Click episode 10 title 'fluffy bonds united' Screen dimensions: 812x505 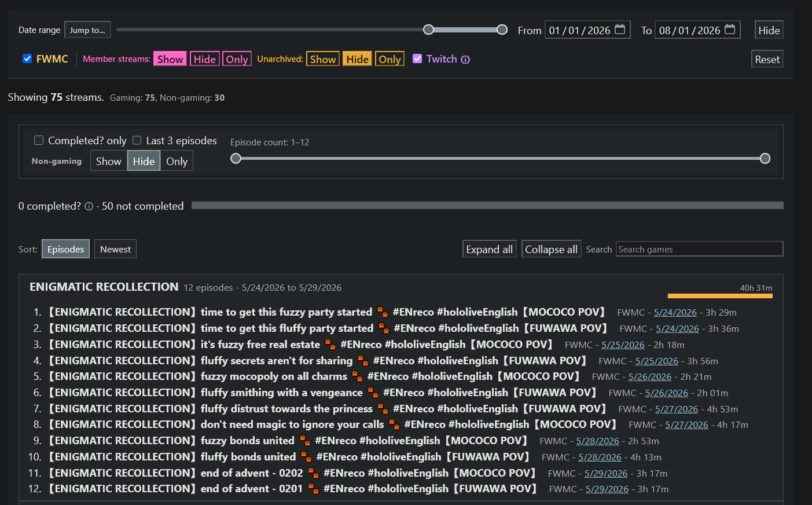[x=289, y=457]
